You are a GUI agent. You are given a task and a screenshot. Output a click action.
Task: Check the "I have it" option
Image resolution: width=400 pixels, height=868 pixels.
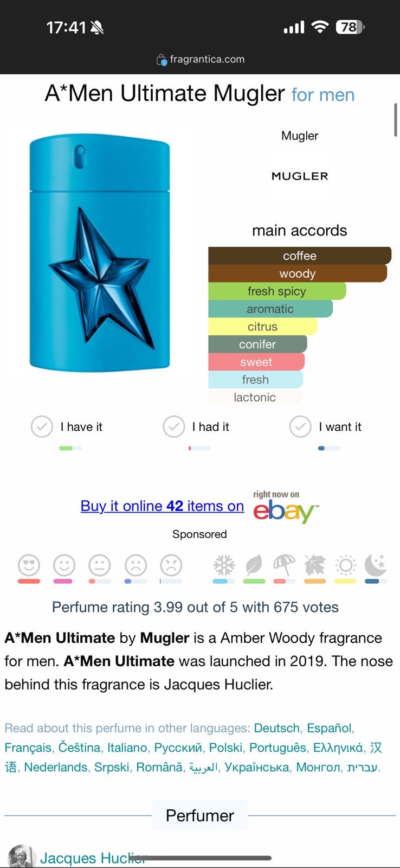click(x=42, y=427)
